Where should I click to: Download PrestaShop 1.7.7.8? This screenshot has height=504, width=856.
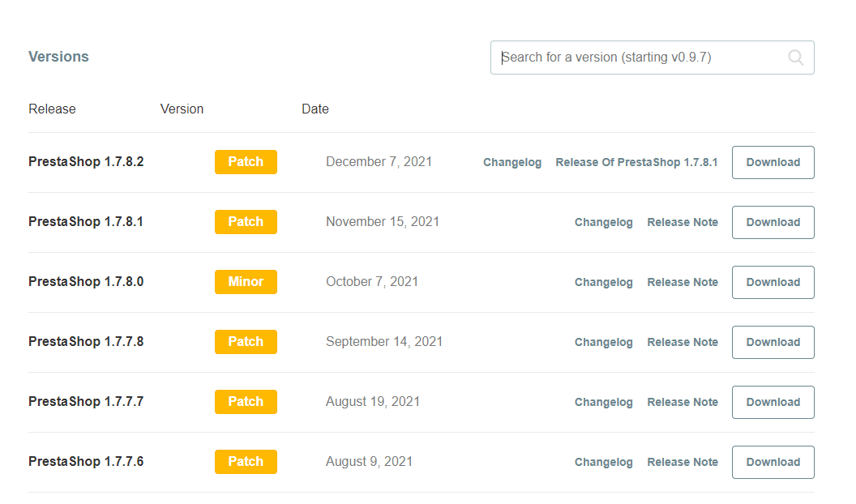point(773,342)
